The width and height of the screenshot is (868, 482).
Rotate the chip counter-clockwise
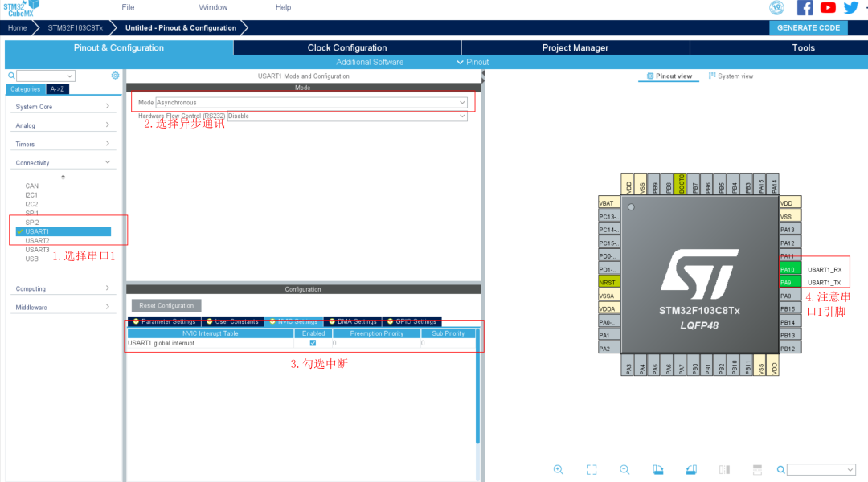691,469
